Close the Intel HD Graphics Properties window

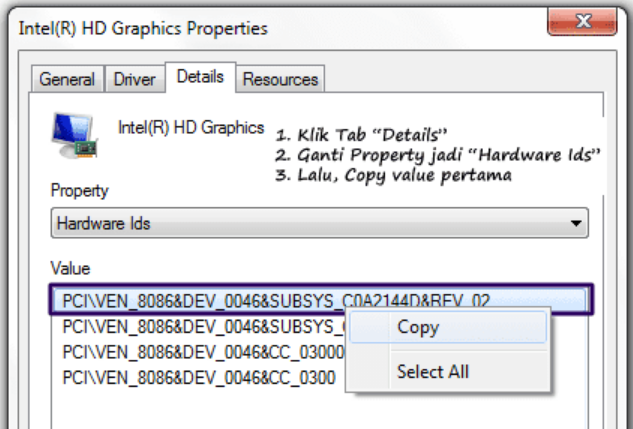(x=582, y=21)
